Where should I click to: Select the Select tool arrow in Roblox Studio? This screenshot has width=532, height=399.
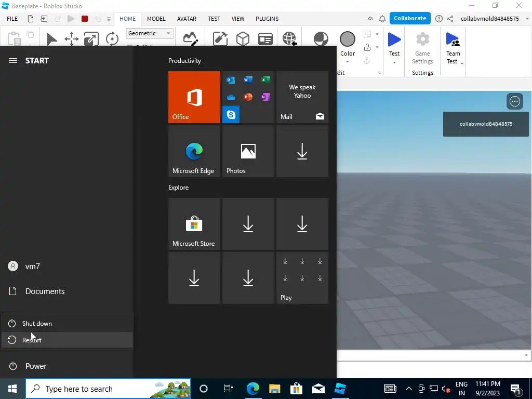click(x=51, y=39)
